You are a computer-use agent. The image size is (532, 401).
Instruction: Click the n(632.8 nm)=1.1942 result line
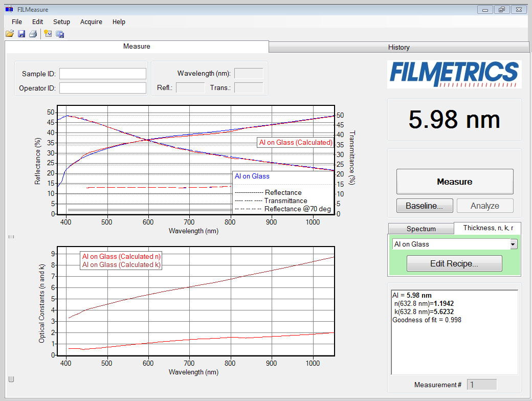point(424,303)
